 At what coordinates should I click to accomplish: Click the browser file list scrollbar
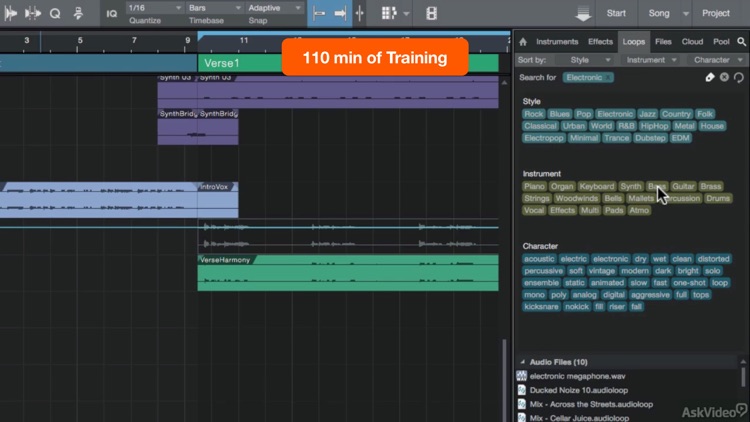coord(743,376)
